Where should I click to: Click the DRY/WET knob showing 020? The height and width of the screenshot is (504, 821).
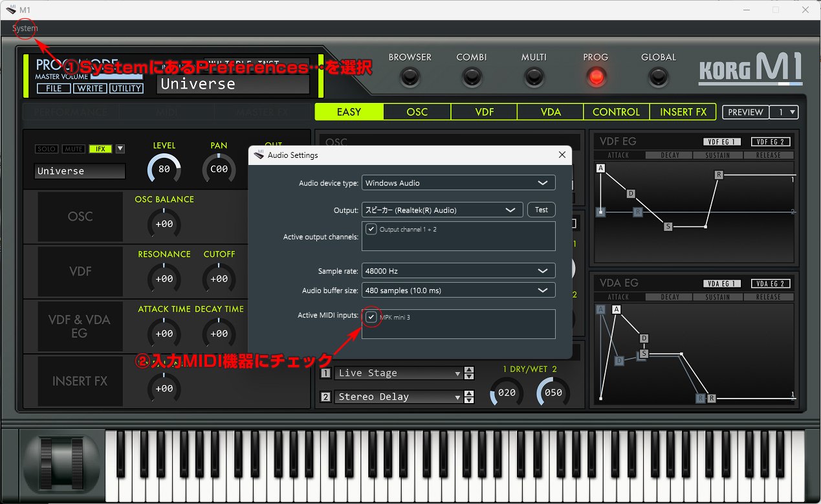pos(507,393)
